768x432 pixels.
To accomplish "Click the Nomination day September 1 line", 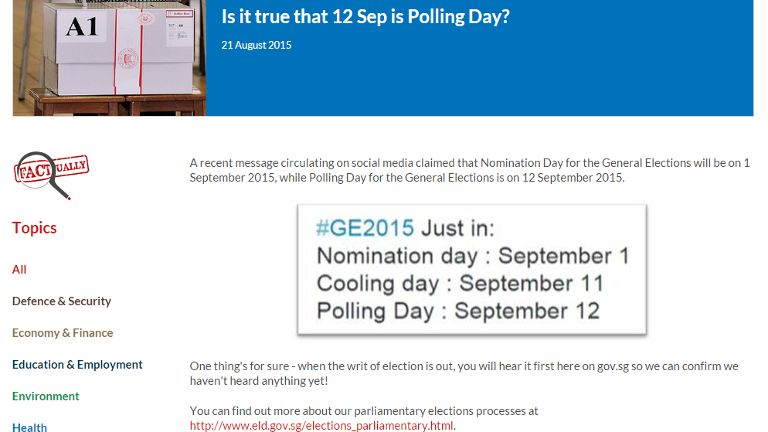I will (x=472, y=255).
